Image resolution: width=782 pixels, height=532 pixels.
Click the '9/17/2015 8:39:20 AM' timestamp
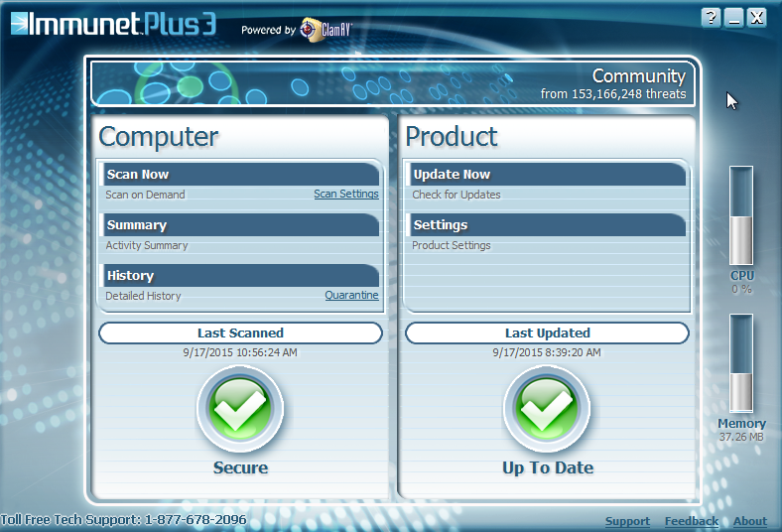tap(547, 352)
